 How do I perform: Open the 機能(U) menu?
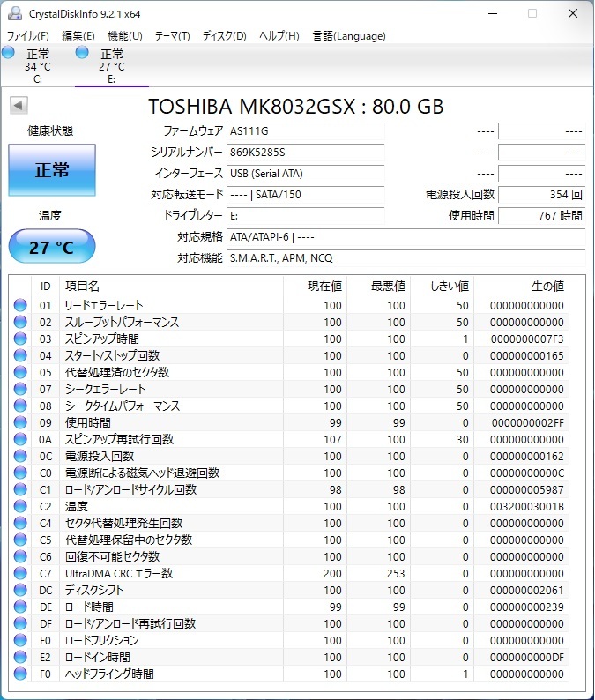[125, 36]
